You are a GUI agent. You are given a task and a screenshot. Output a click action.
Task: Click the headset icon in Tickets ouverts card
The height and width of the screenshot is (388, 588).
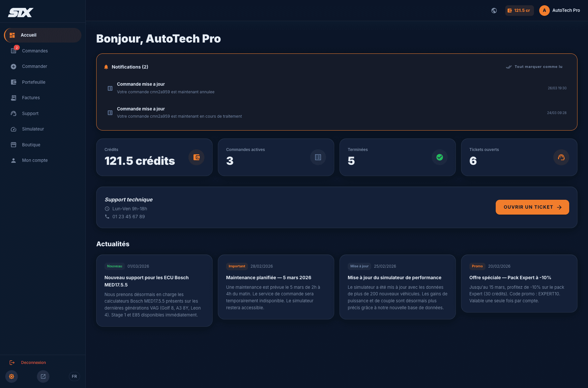(x=561, y=157)
